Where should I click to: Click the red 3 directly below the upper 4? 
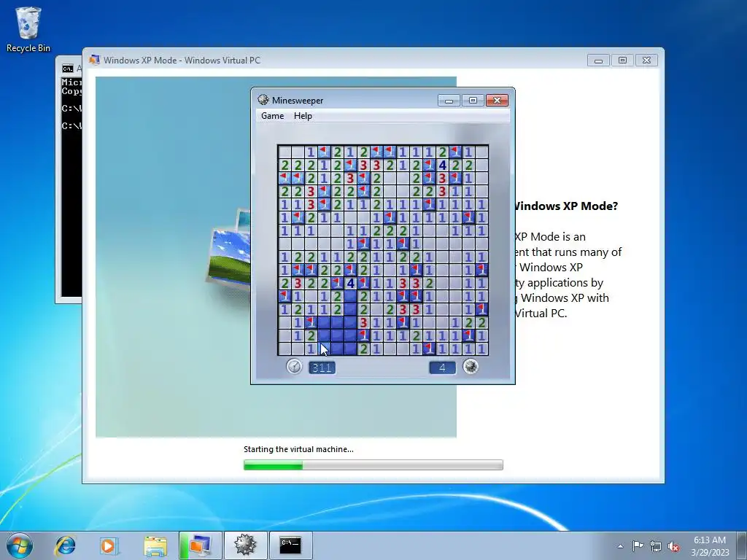tap(443, 179)
